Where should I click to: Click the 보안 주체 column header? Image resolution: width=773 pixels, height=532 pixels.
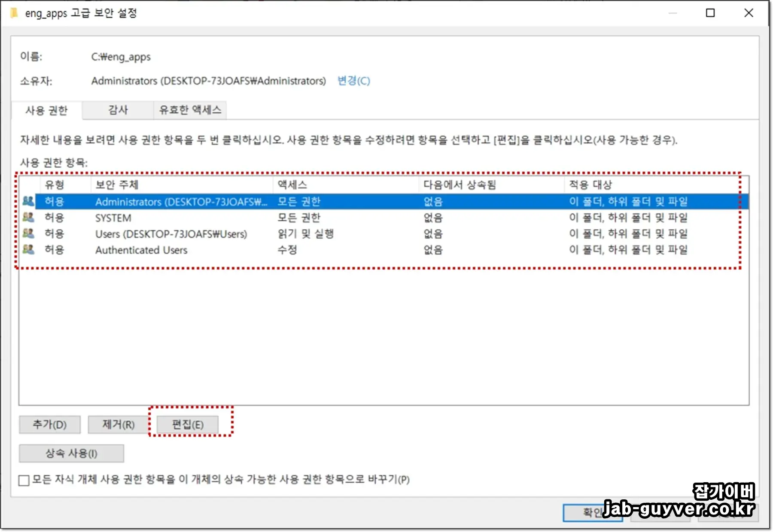(x=116, y=185)
